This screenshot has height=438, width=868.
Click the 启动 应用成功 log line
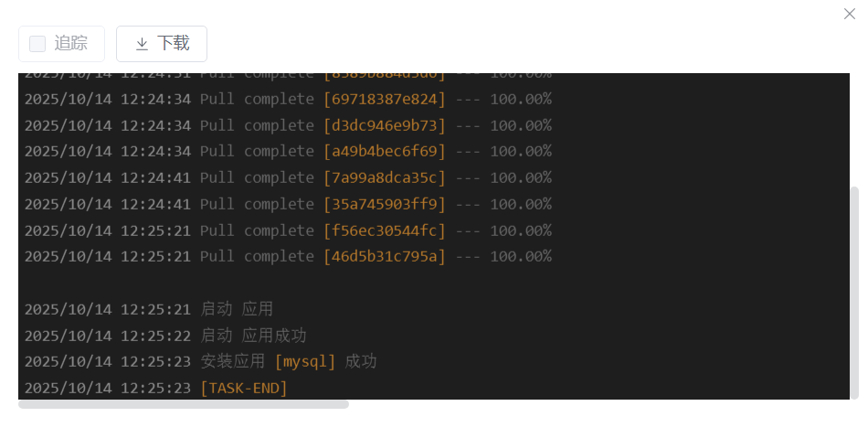(165, 336)
